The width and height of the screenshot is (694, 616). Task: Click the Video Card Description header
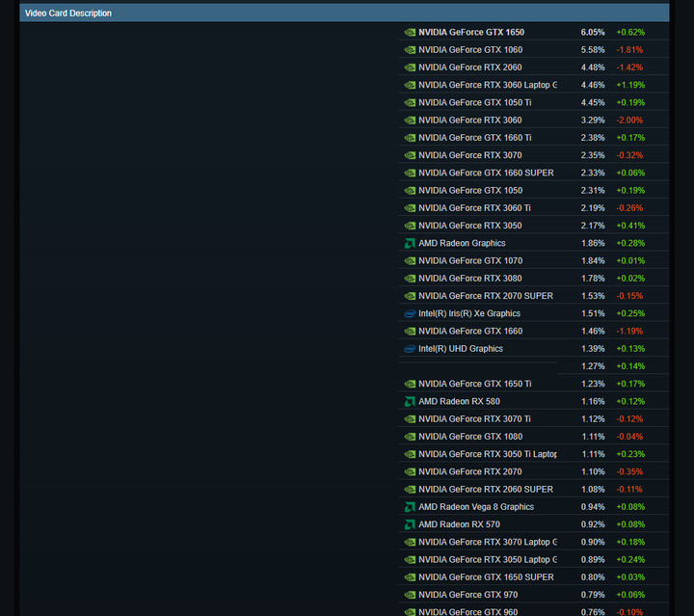[x=344, y=13]
